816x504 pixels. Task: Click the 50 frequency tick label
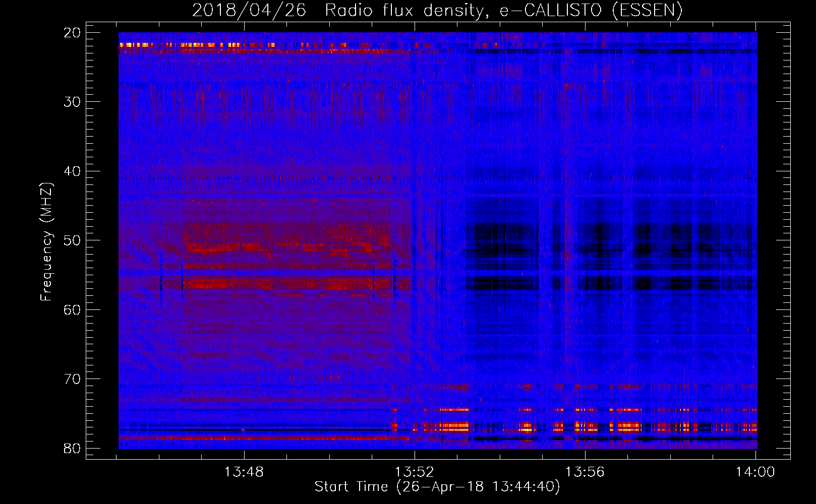pos(72,240)
